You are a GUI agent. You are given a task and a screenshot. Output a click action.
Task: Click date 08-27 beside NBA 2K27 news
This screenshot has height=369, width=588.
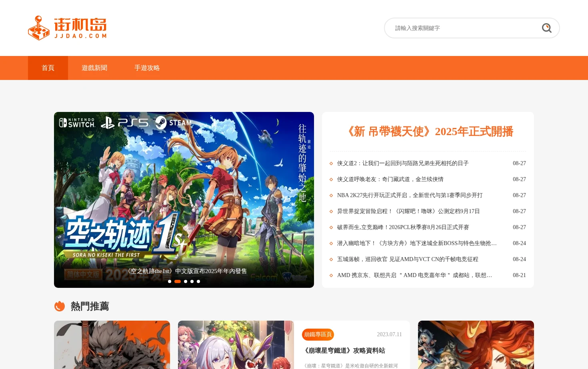pos(519,195)
